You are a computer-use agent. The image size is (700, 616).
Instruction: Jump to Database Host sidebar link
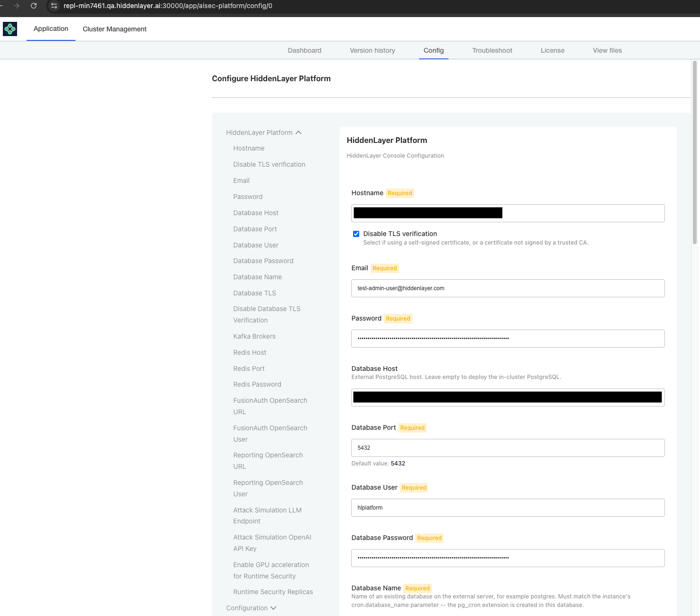256,213
